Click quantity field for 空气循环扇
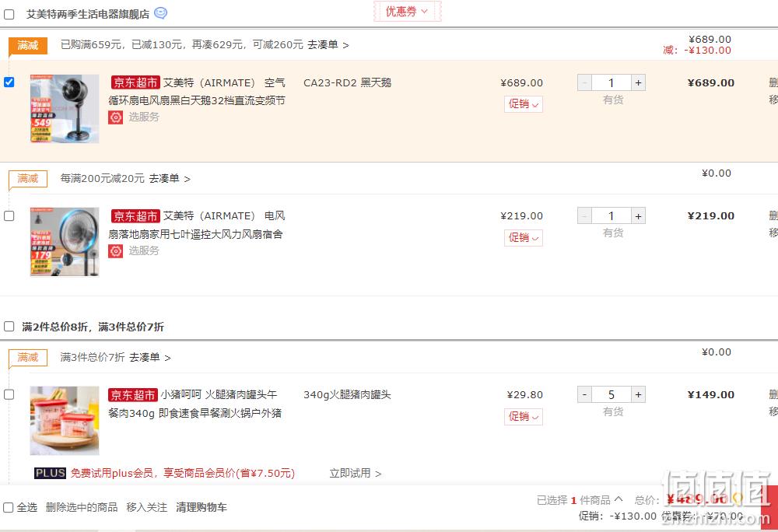 612,82
